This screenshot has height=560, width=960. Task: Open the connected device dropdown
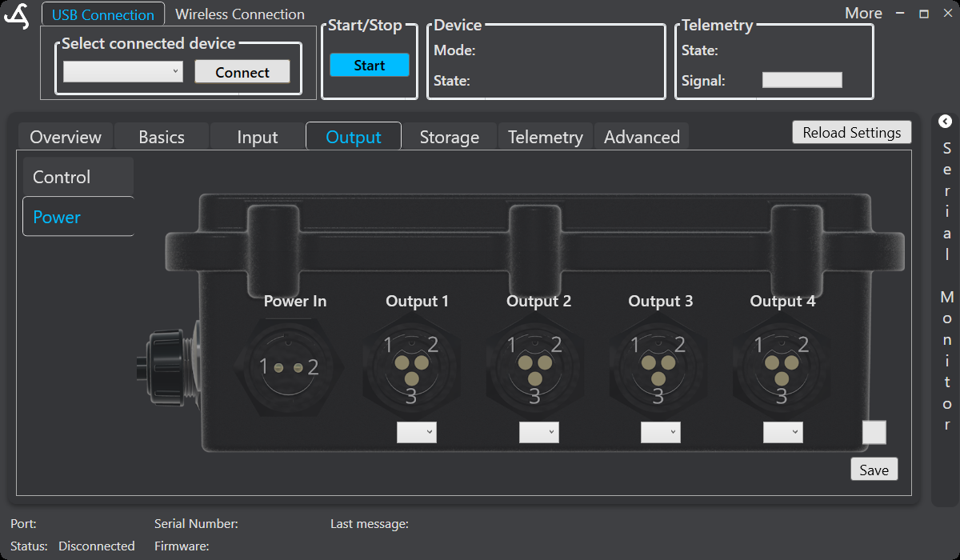(123, 72)
